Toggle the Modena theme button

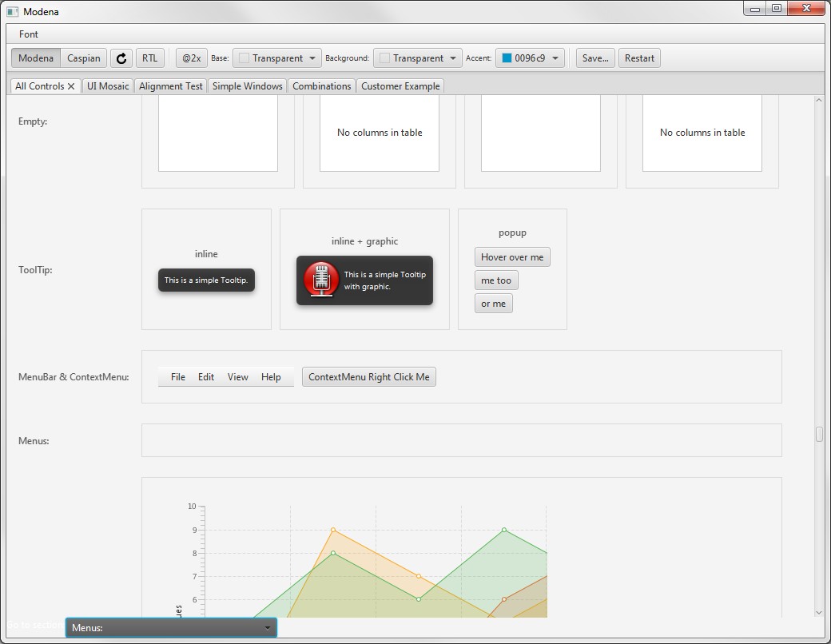click(x=36, y=58)
